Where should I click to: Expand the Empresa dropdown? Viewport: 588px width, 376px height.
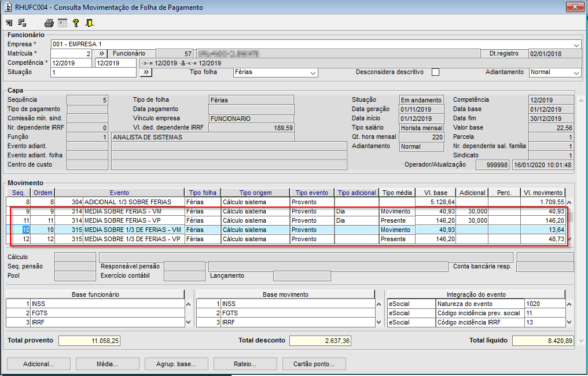pos(576,45)
